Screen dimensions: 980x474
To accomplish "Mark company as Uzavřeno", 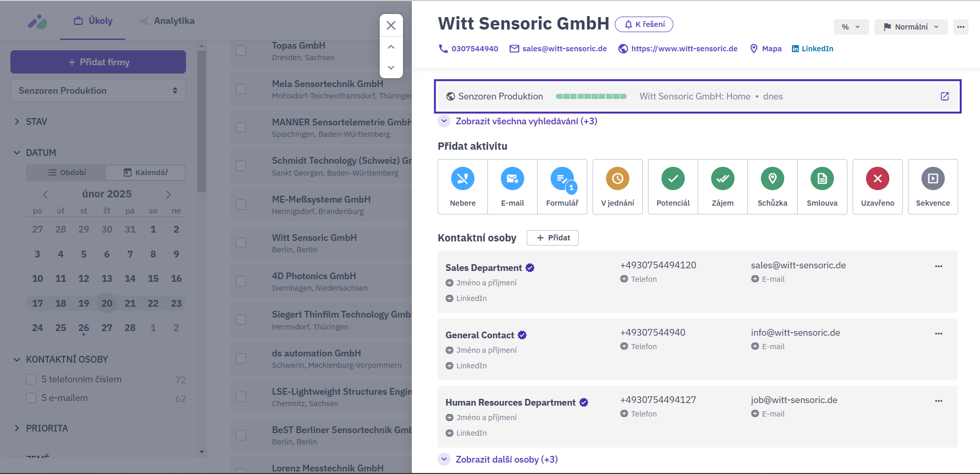I will tap(877, 186).
